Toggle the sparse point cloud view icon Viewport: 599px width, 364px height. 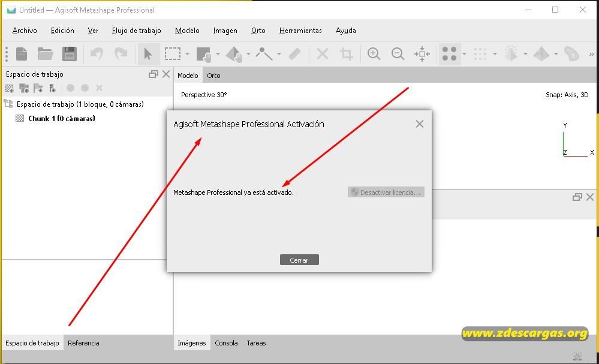[449, 54]
